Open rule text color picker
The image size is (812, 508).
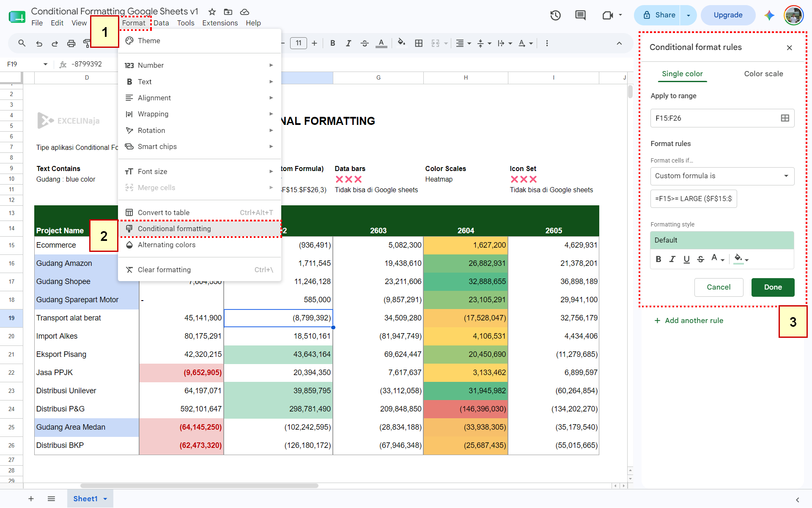[718, 259]
